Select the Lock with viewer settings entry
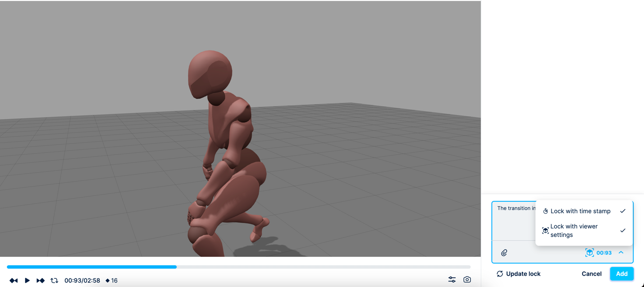The image size is (644, 287). [x=574, y=230]
